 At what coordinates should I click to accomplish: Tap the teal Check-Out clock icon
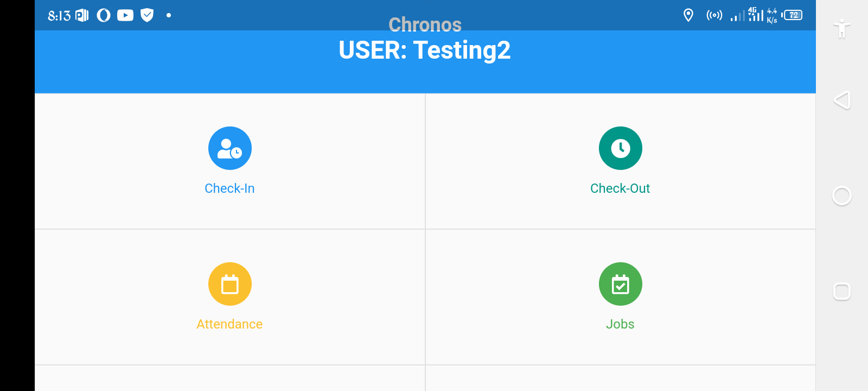[620, 148]
